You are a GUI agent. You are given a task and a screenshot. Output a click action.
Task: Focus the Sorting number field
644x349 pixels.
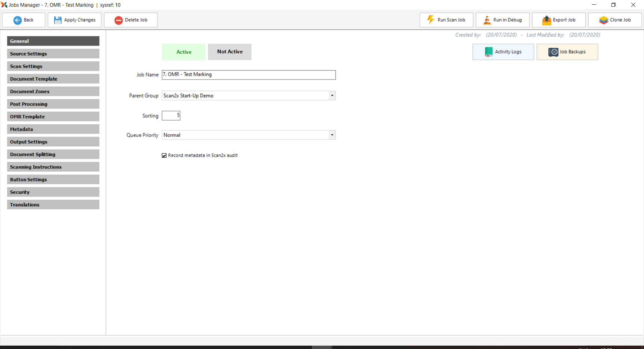(171, 115)
